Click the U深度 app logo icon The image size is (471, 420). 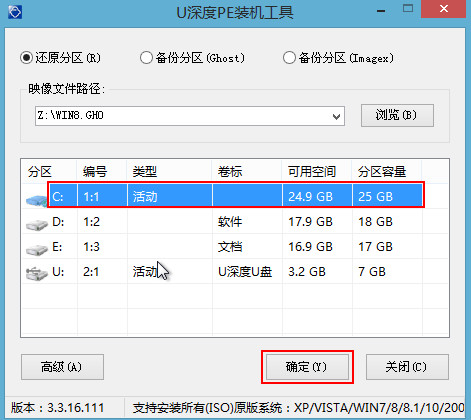[x=15, y=12]
